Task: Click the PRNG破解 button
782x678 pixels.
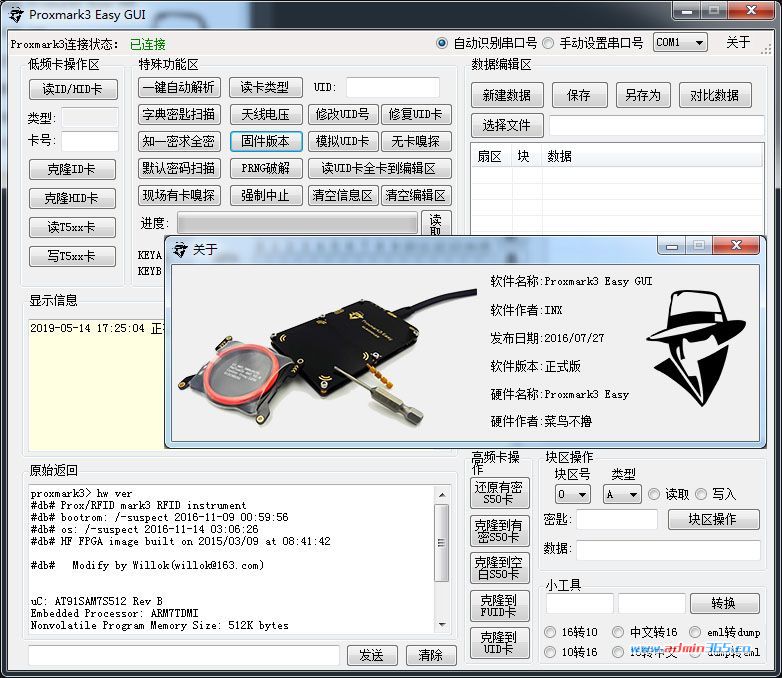Action: [x=265, y=168]
